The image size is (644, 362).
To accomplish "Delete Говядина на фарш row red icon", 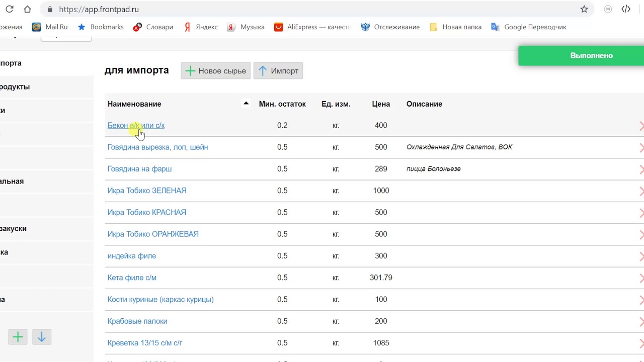I will pyautogui.click(x=641, y=169).
